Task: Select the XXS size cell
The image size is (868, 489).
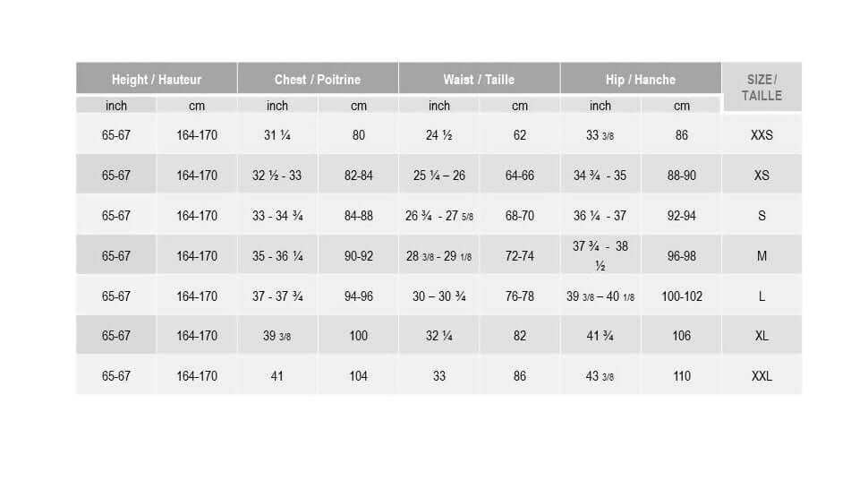Action: [x=762, y=135]
